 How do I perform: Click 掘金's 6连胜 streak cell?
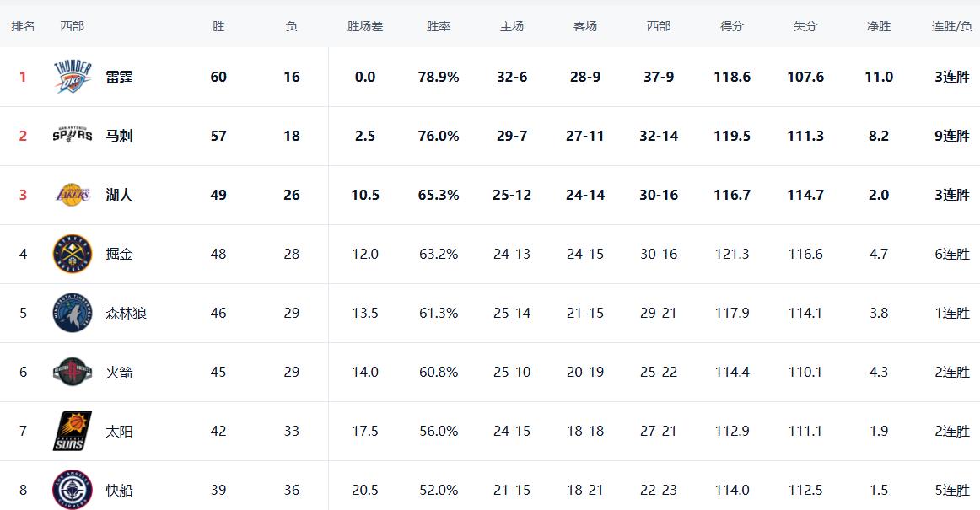[x=951, y=254]
